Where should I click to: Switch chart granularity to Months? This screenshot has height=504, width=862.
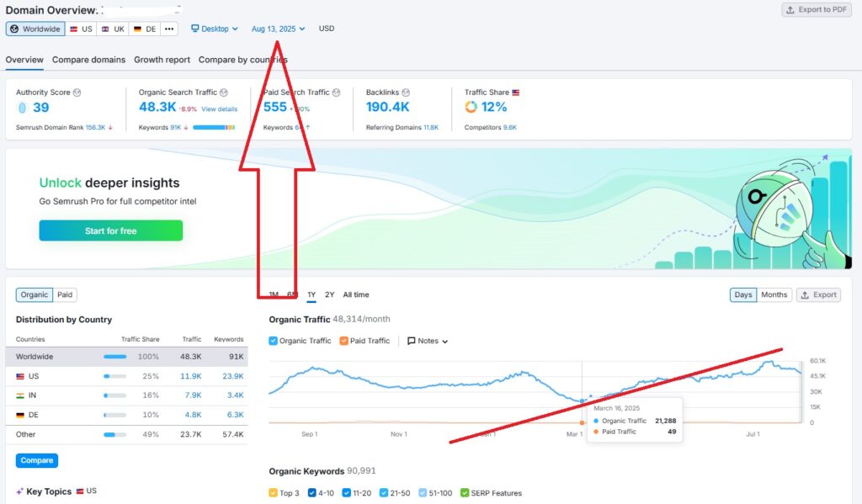pos(774,294)
